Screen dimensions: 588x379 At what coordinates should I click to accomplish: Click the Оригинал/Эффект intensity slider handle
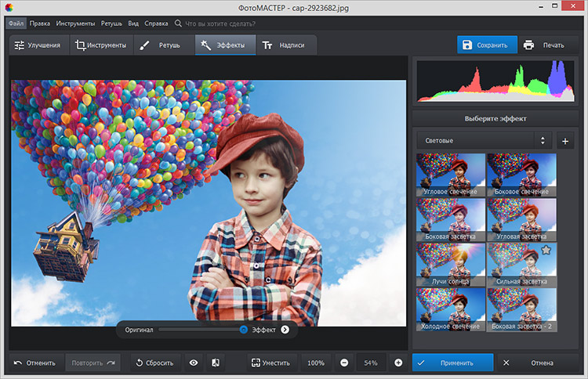tap(244, 330)
